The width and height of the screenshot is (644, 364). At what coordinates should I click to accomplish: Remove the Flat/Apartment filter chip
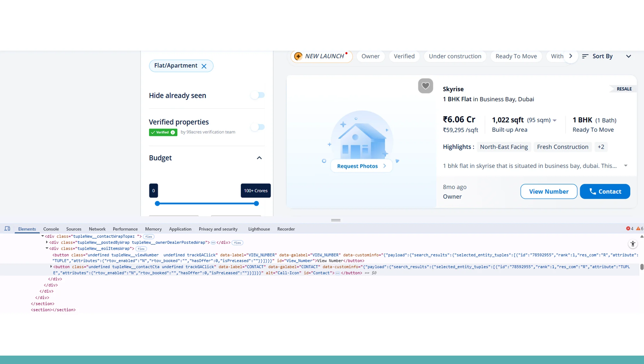[x=204, y=66]
